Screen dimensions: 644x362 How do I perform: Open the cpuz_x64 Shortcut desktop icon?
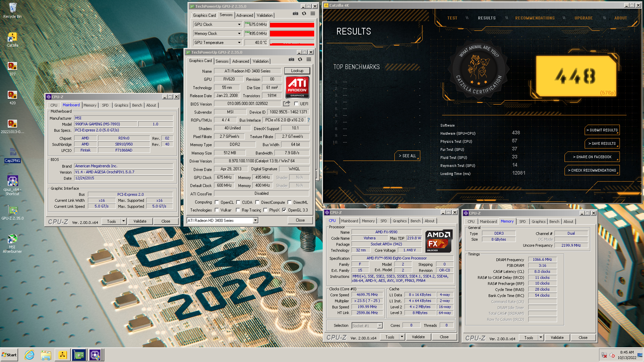12,185
